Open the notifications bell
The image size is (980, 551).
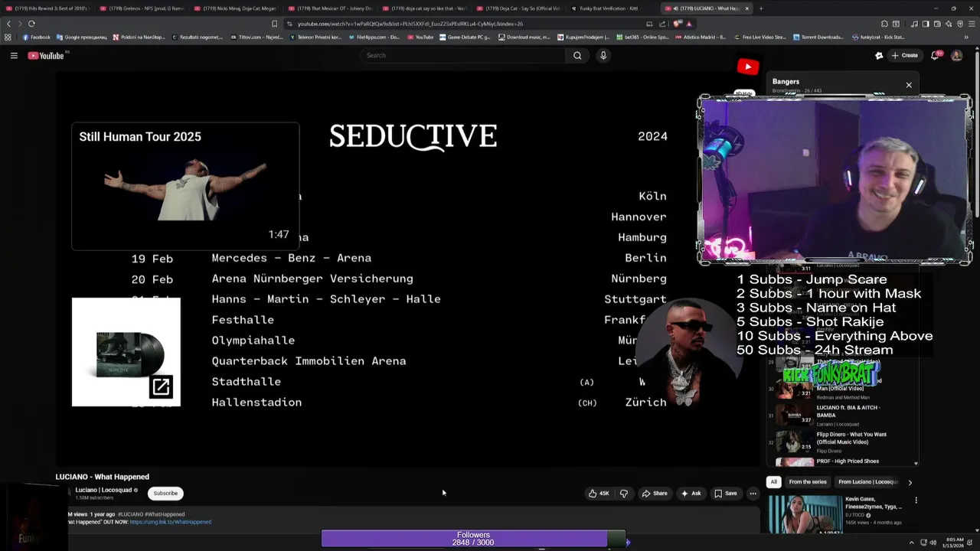[x=935, y=55]
